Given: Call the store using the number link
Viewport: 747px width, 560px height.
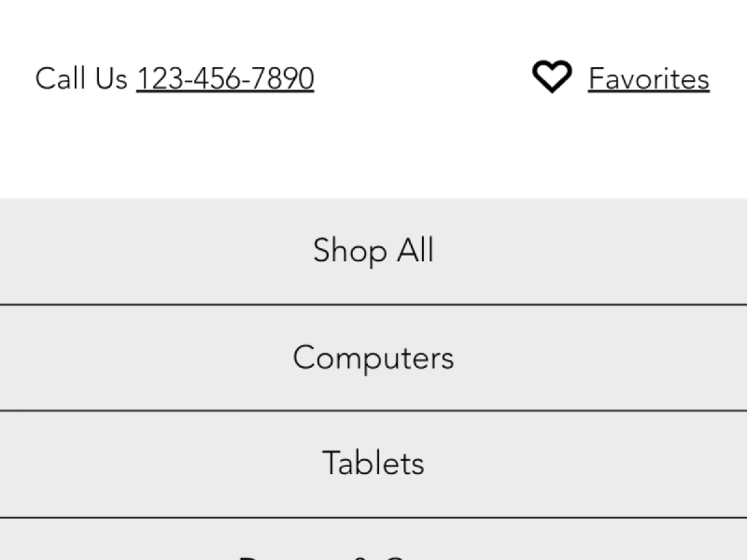Looking at the screenshot, I should (x=225, y=78).
